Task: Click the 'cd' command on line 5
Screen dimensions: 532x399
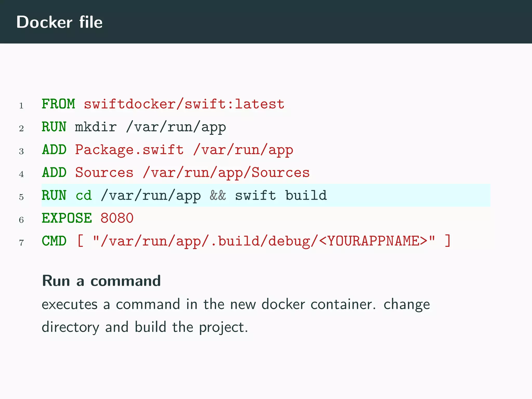Action: tap(84, 195)
